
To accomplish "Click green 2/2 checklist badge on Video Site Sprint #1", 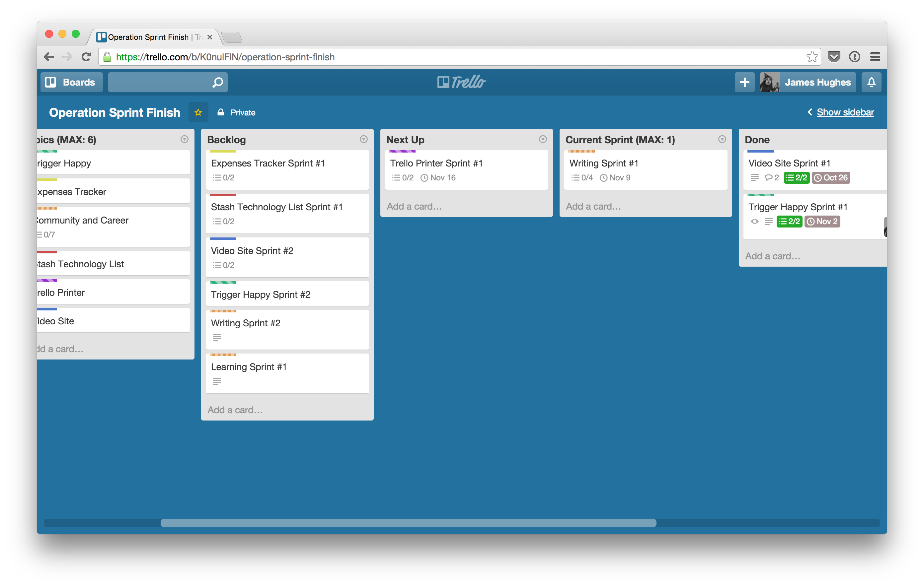I will pos(796,177).
